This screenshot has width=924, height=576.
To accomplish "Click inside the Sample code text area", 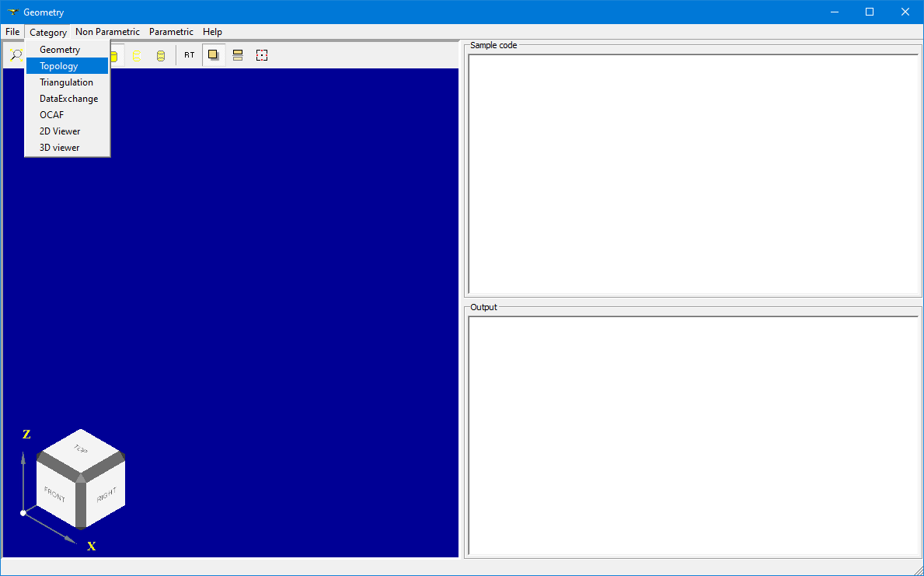I will point(694,173).
